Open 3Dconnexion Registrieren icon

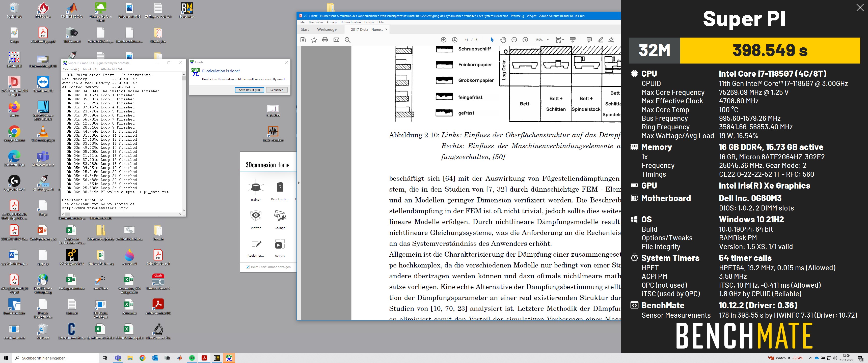tap(255, 248)
